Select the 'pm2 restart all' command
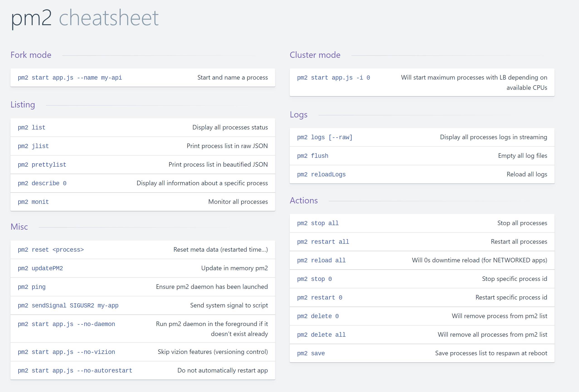 click(x=323, y=242)
